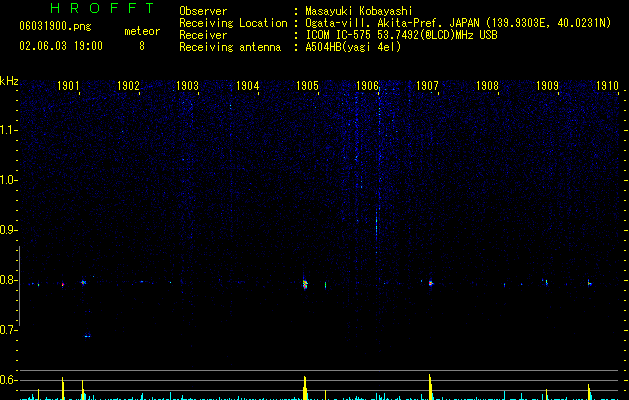Click time axis label 1903

(188, 86)
